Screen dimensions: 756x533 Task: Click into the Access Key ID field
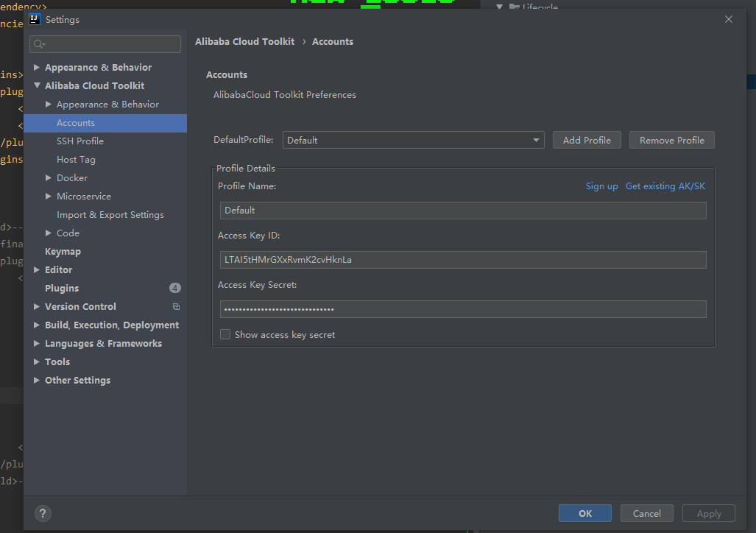[x=463, y=259]
